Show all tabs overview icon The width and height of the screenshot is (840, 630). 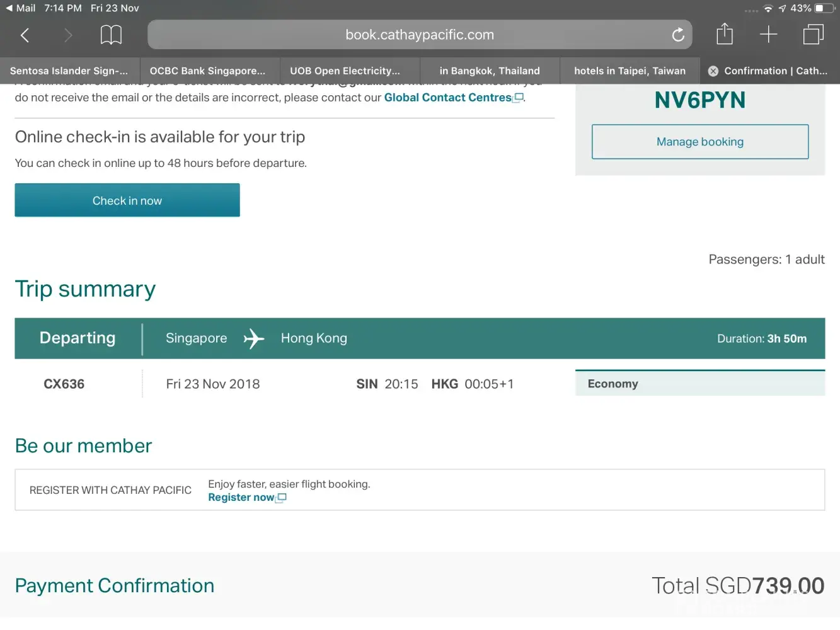tap(813, 35)
